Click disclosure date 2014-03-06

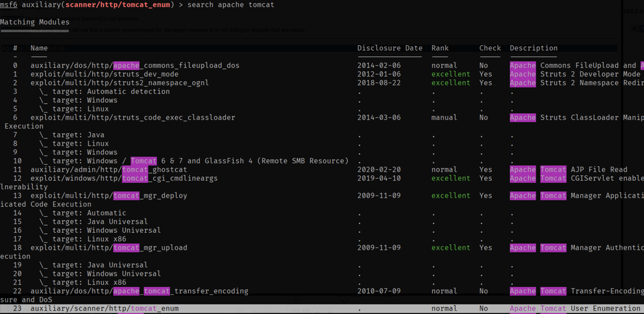click(379, 118)
